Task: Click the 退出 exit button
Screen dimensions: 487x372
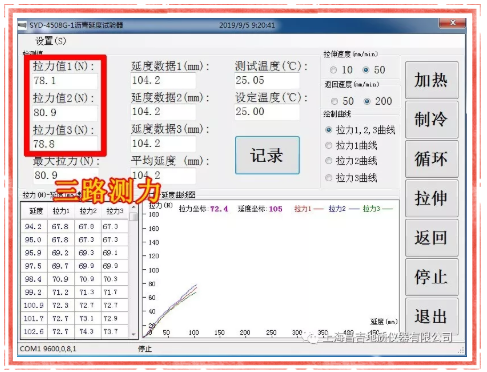Action: (432, 316)
